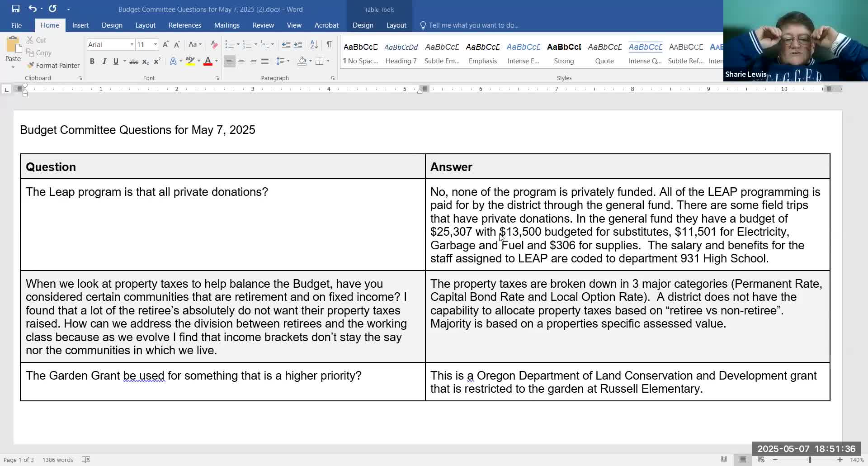Center the paragraph text

tap(241, 62)
